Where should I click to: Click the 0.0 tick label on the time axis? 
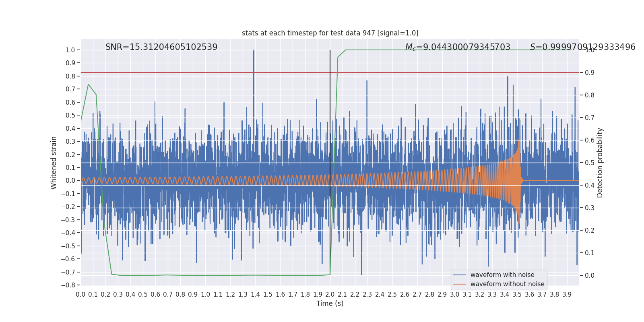[x=80, y=295]
